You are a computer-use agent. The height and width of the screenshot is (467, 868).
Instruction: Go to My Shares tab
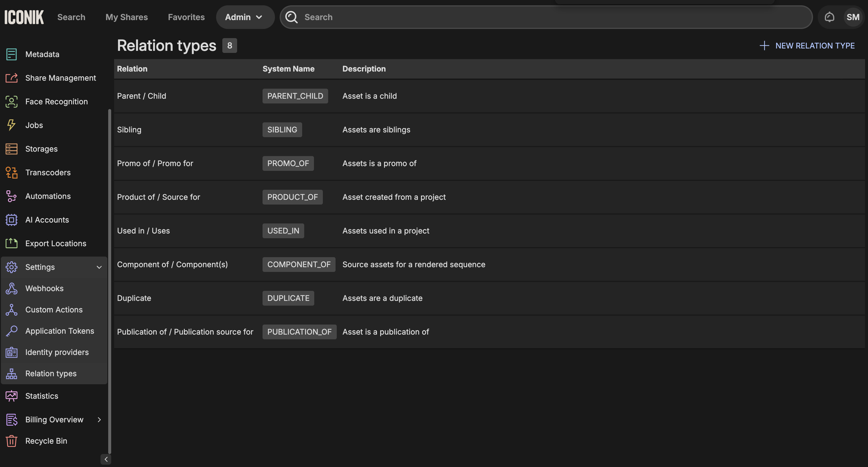pyautogui.click(x=126, y=17)
